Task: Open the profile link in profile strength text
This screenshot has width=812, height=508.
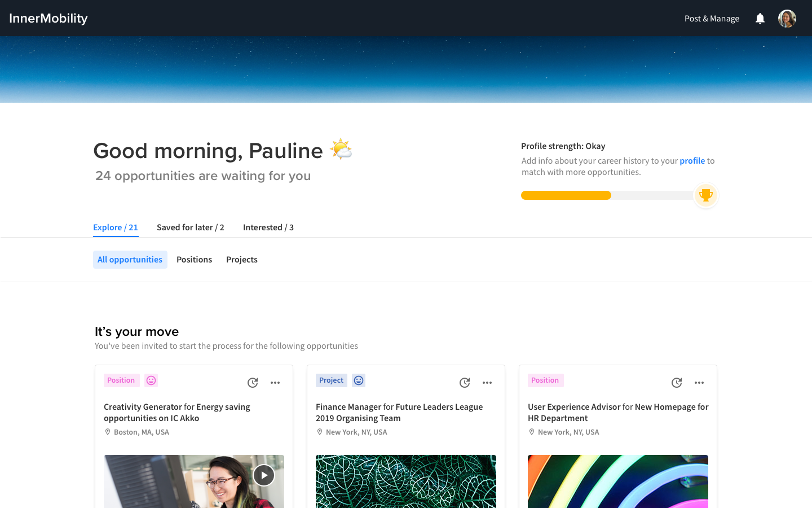Action: [x=692, y=161]
